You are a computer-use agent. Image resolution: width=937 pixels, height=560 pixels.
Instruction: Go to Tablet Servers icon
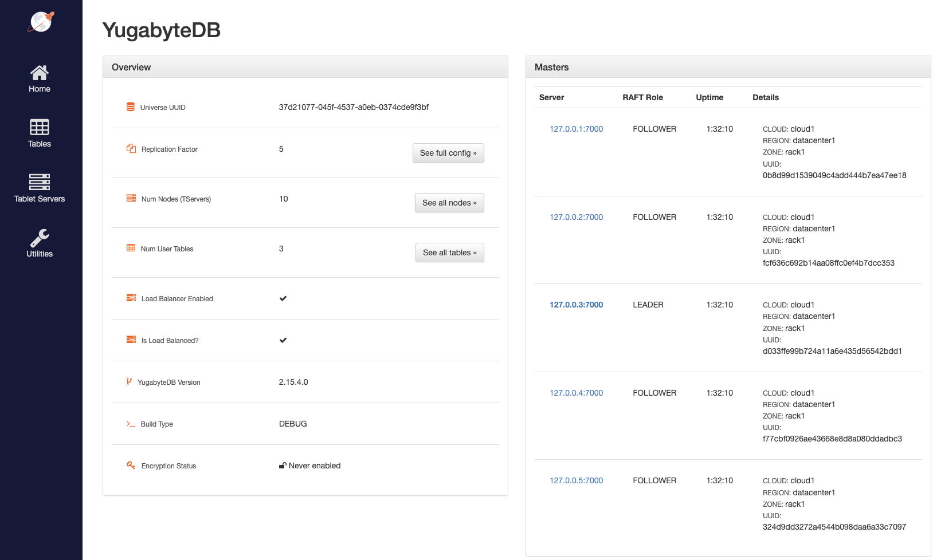point(40,182)
